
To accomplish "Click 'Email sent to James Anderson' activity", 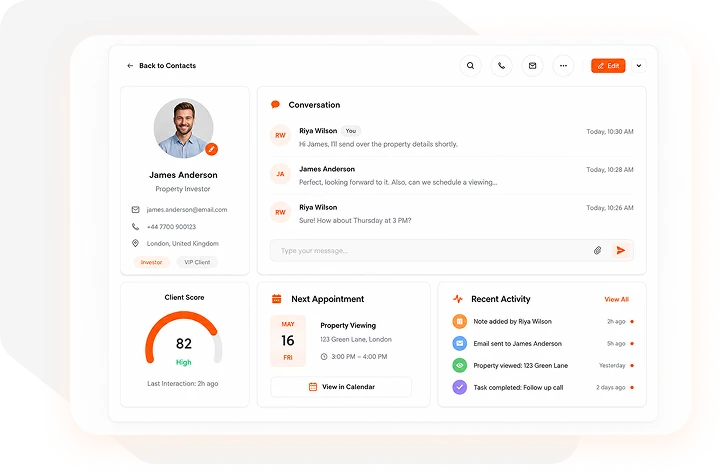I will (x=518, y=344).
